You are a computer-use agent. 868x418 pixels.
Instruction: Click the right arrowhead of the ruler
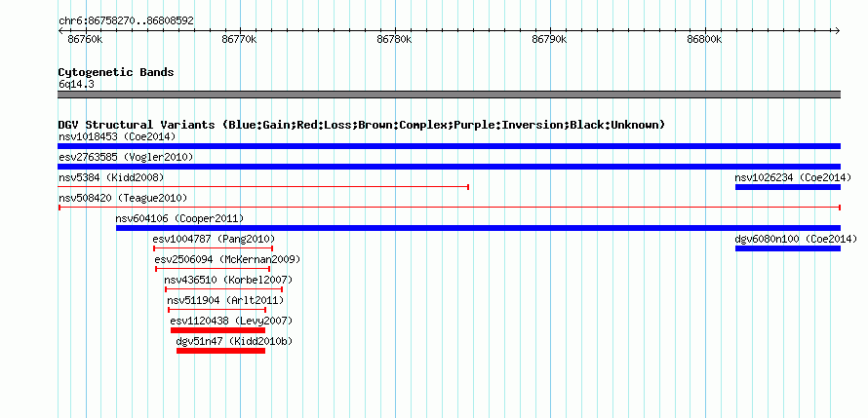point(838,31)
